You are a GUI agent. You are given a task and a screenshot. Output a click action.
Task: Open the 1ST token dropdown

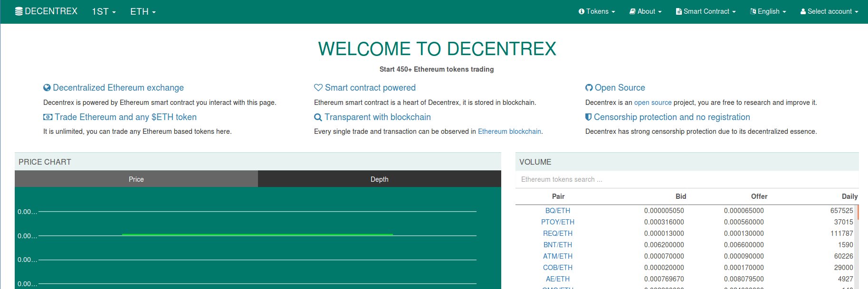(104, 11)
